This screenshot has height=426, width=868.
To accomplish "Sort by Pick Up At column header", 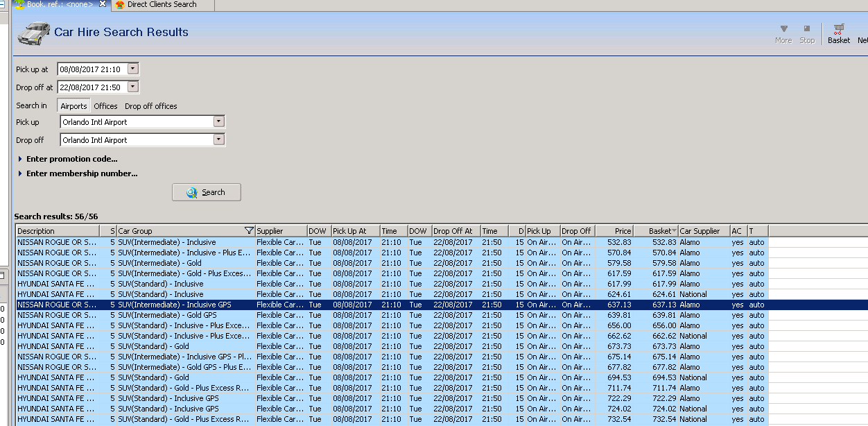I will (355, 231).
